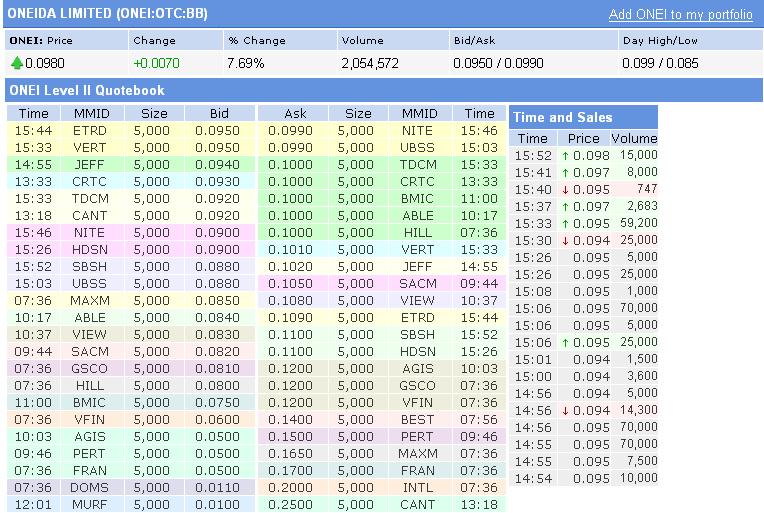Click the up arrow beside the 59,200 volume trade

pos(565,224)
